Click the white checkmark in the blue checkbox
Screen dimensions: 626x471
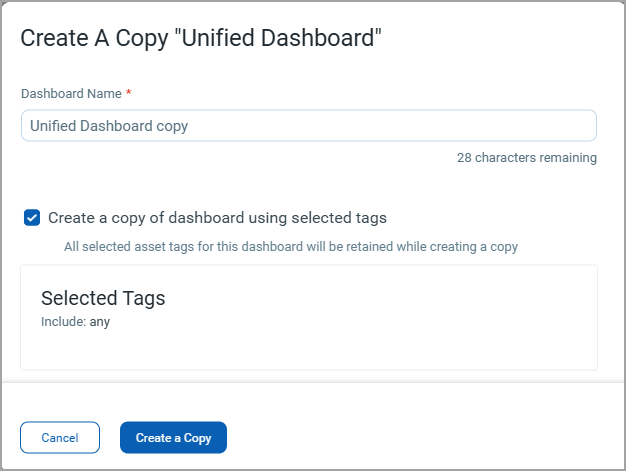[32, 218]
